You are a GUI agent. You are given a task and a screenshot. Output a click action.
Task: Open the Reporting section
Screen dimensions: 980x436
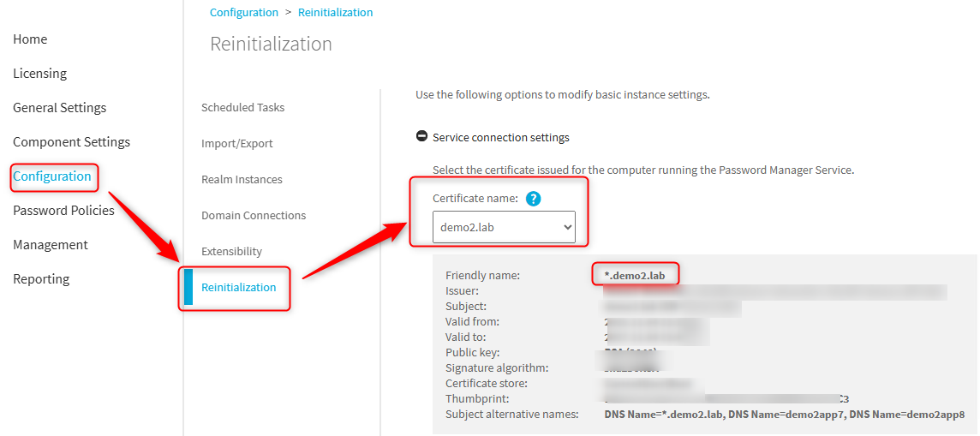[41, 279]
